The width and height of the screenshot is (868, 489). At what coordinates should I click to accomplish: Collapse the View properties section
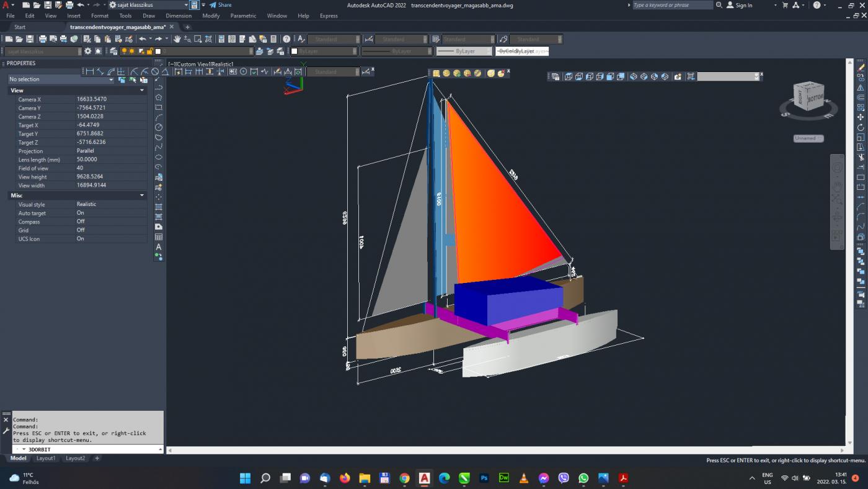click(141, 91)
